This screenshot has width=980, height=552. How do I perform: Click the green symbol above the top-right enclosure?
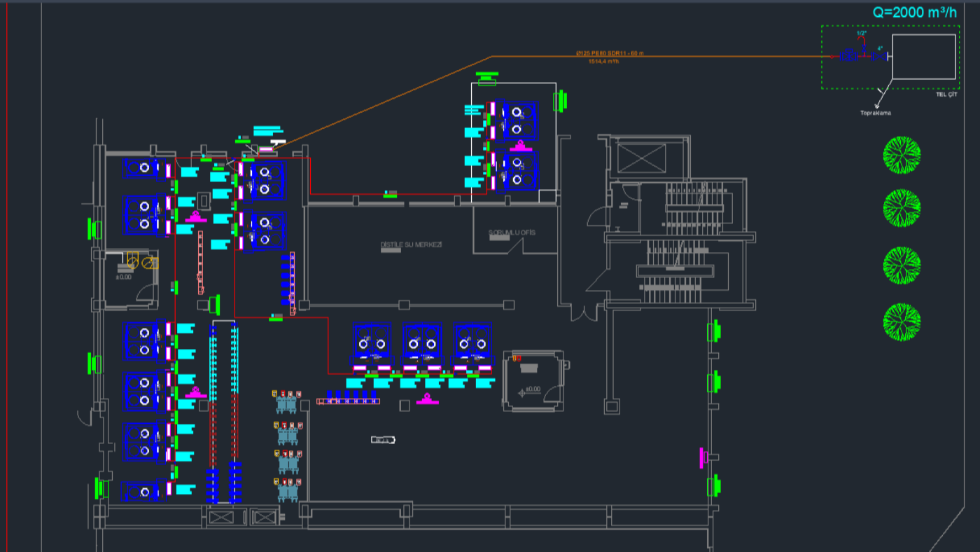pos(486,73)
